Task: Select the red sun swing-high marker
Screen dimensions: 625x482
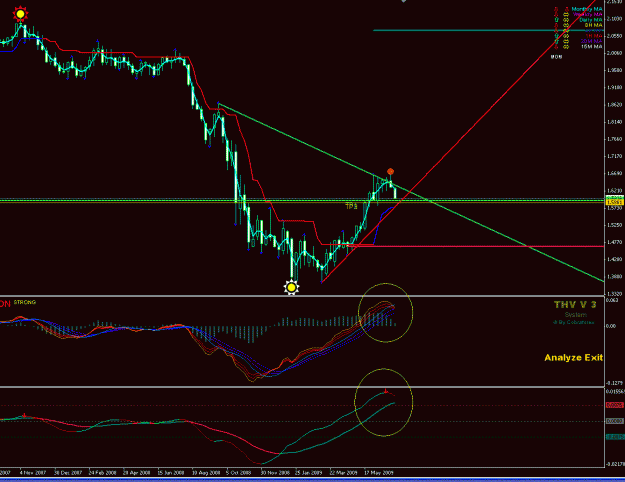Action: (x=20, y=14)
